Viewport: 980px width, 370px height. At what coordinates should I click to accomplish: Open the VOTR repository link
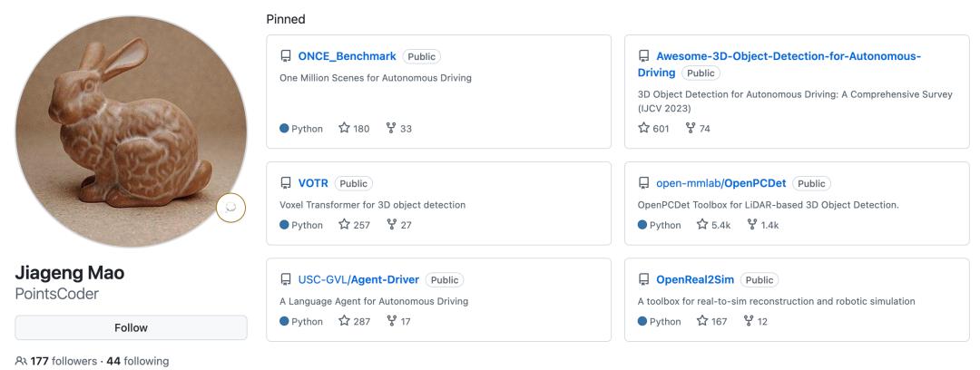click(313, 183)
